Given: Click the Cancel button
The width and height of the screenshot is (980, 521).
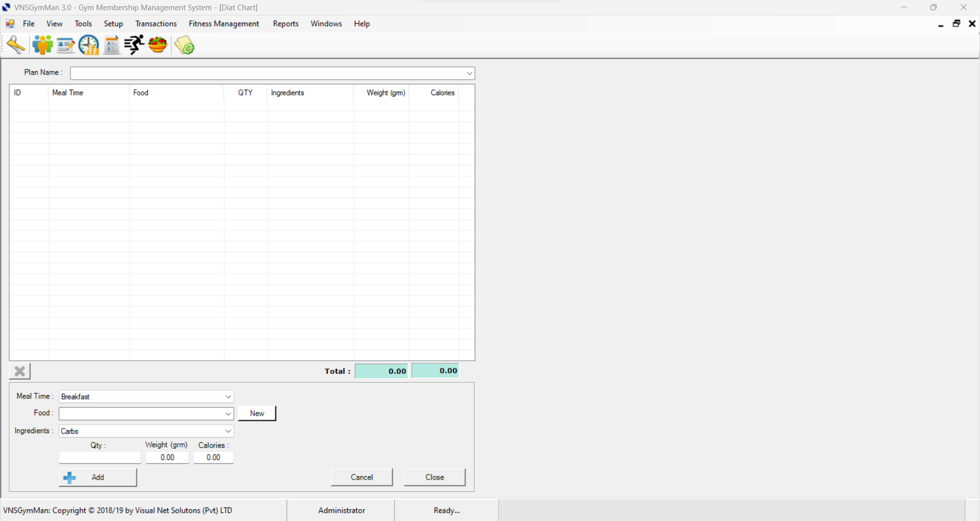Looking at the screenshot, I should pyautogui.click(x=362, y=477).
